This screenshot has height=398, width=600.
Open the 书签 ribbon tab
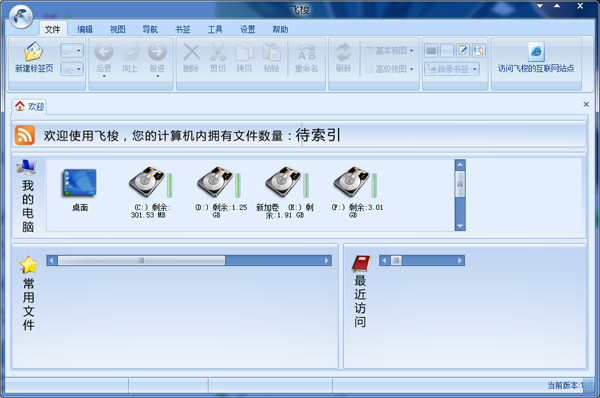coord(183,29)
